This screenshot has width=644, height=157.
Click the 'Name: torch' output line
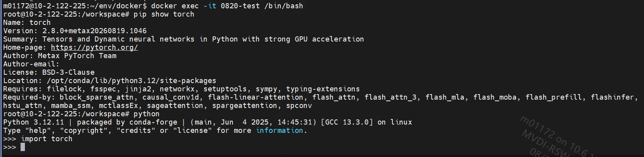coord(27,23)
